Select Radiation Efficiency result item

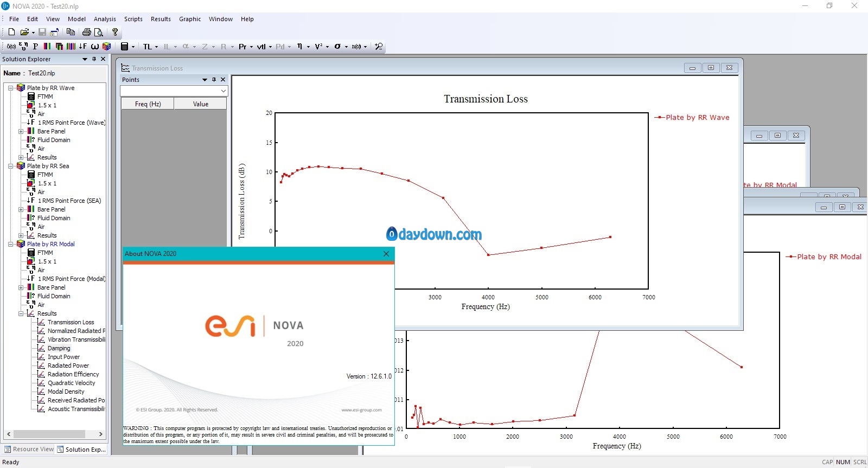click(73, 374)
